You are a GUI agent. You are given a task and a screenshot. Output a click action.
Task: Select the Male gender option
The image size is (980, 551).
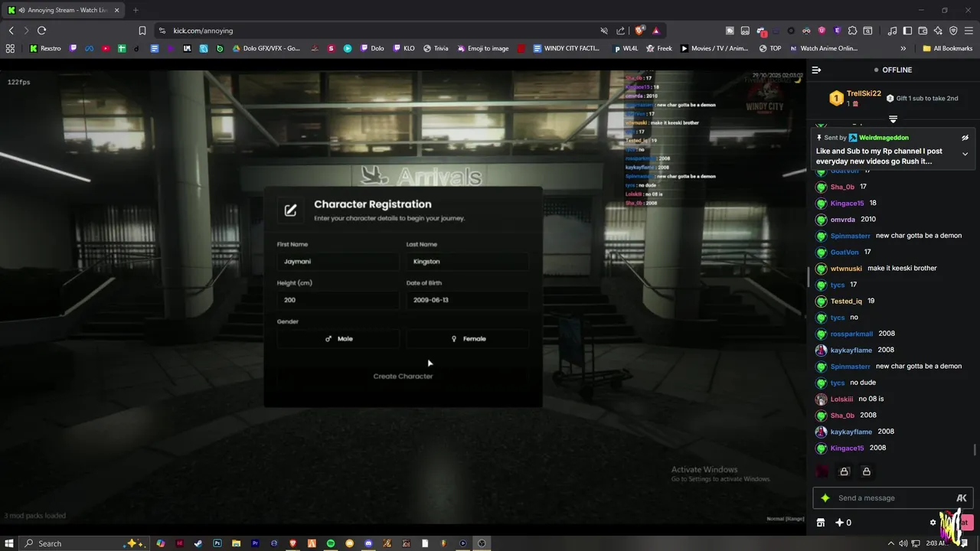tap(338, 338)
